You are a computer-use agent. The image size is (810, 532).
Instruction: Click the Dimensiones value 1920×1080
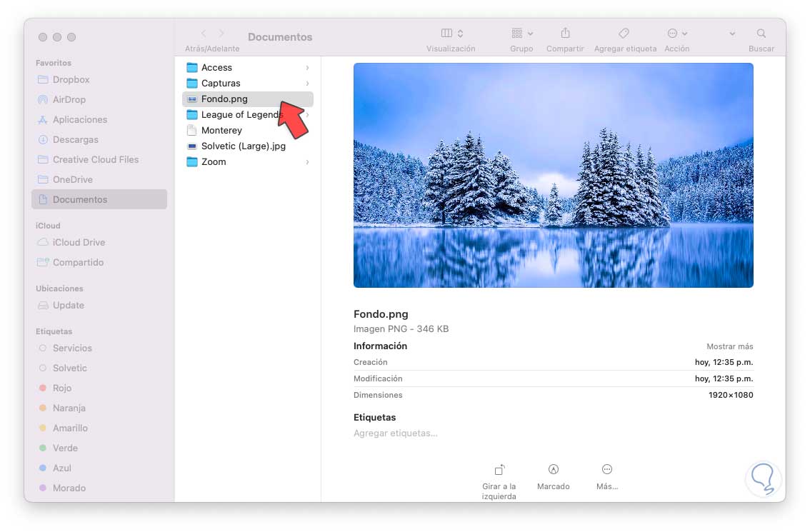pos(731,395)
